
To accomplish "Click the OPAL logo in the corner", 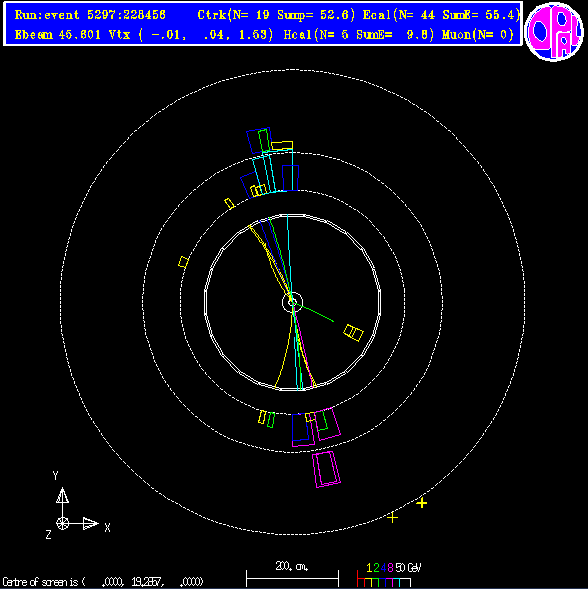I will pos(554,32).
